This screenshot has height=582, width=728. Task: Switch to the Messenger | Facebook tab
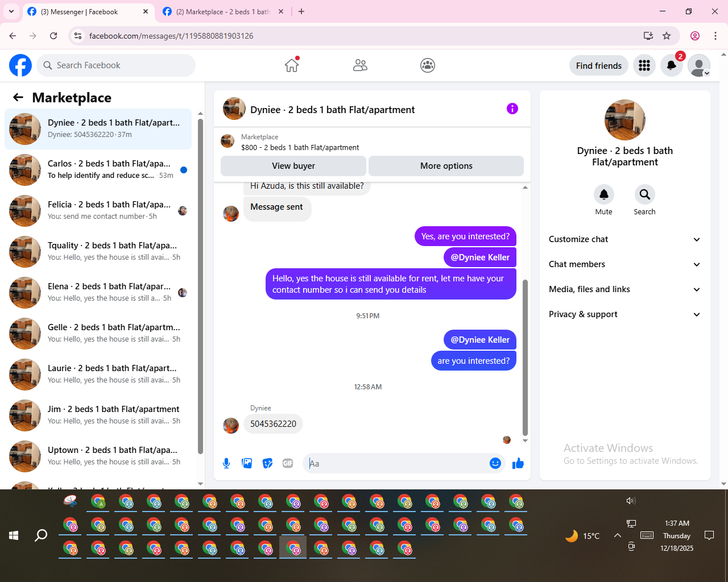click(88, 12)
